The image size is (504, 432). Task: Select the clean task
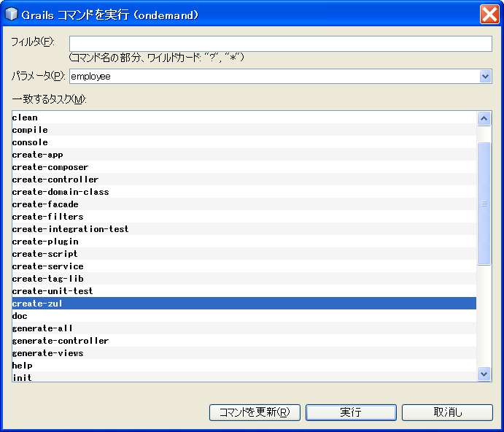pyautogui.click(x=244, y=117)
